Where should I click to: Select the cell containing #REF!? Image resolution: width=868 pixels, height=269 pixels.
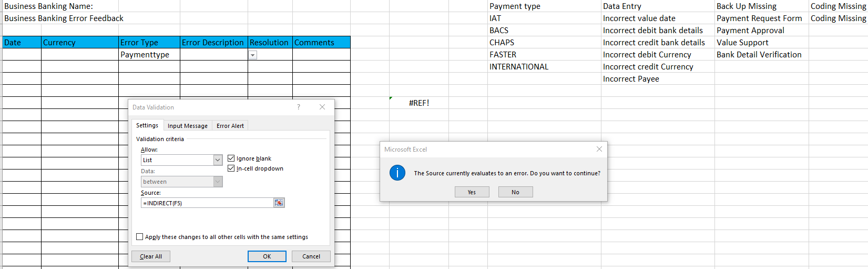(x=418, y=103)
